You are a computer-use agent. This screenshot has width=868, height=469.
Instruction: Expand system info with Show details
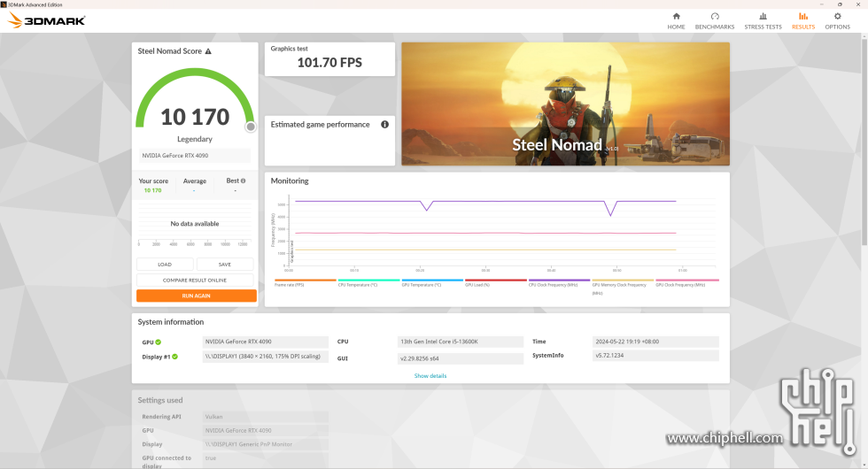[x=430, y=376]
